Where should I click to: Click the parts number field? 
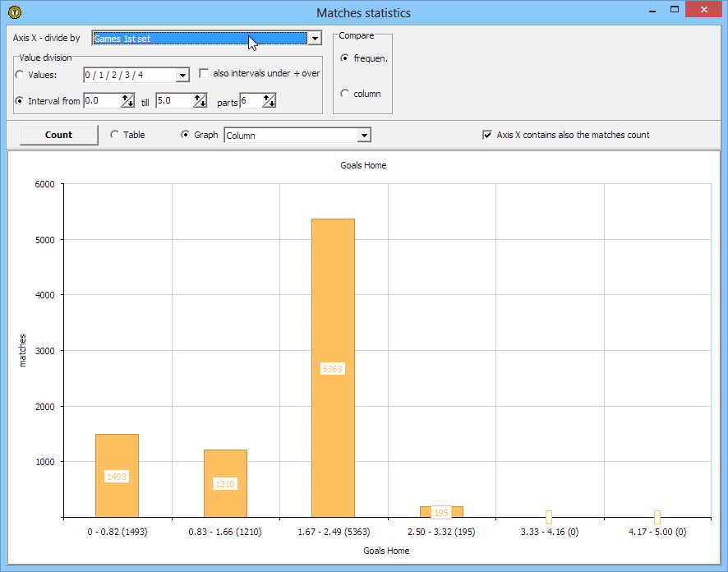coord(250,101)
